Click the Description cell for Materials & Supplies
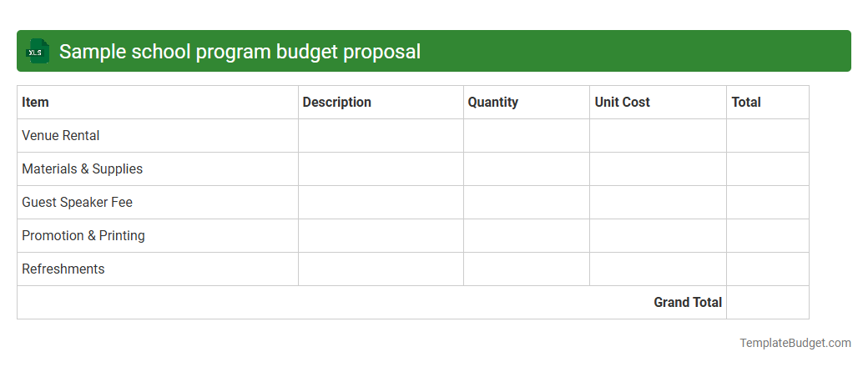The width and height of the screenshot is (868, 367). point(381,168)
